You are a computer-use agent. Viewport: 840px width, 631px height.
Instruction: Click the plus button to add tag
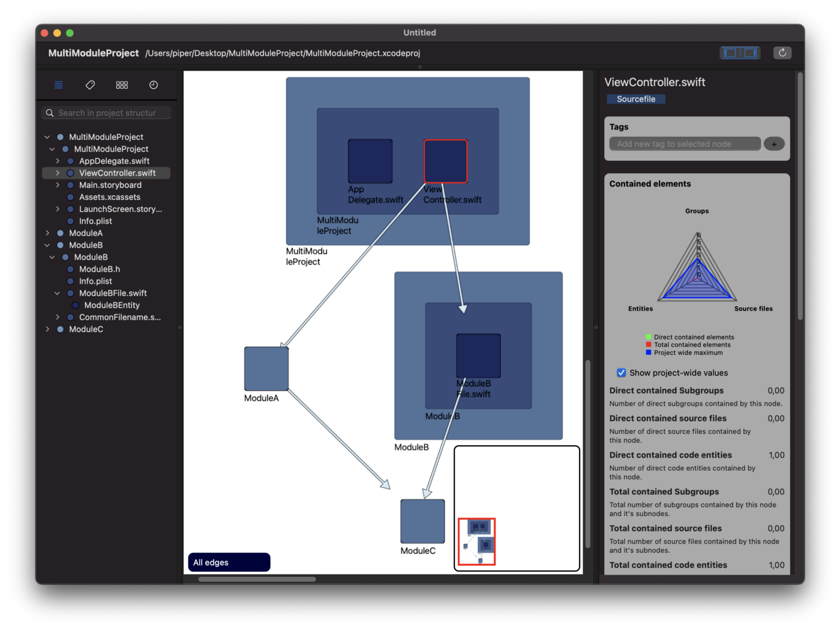coord(774,144)
